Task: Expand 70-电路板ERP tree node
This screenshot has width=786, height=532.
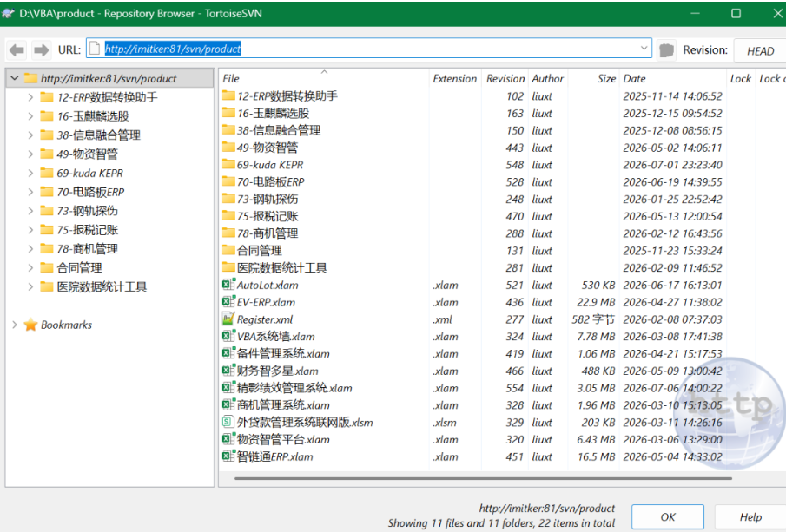Action: click(x=30, y=192)
